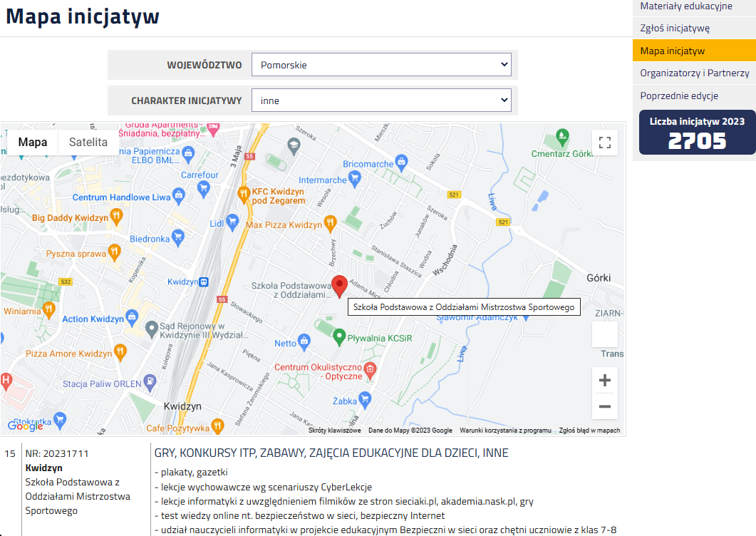Click the '- plakaty, gazetki' line
This screenshot has height=536, width=756.
click(x=191, y=473)
